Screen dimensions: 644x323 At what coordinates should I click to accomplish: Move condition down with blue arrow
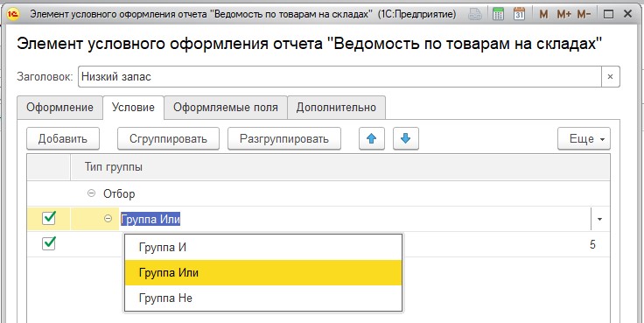[x=406, y=138]
